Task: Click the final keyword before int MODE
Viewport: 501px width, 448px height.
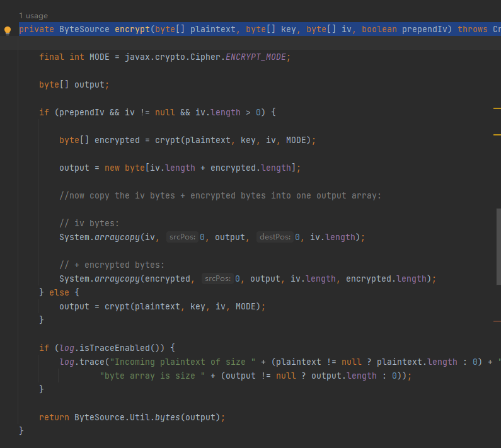Action: click(x=51, y=57)
